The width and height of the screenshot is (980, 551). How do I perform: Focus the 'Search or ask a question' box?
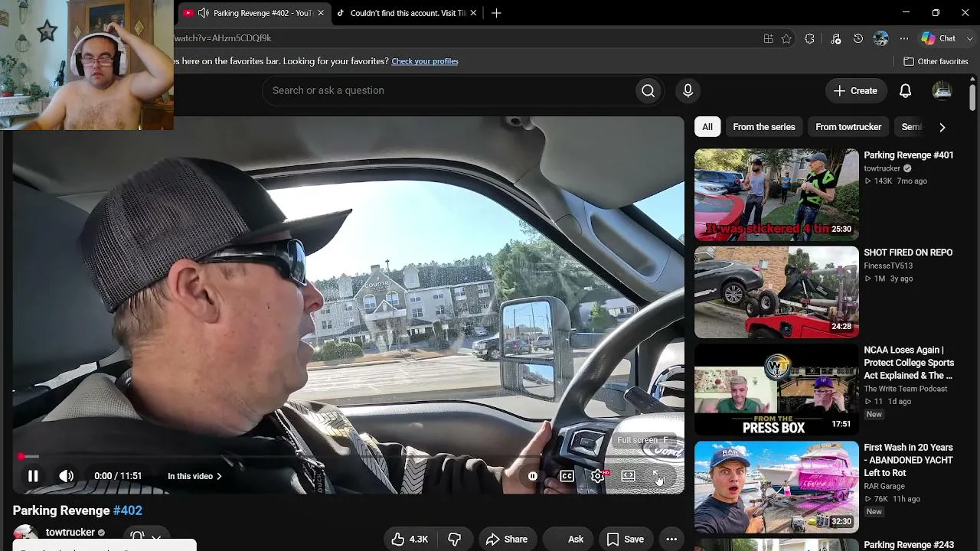[x=452, y=90]
